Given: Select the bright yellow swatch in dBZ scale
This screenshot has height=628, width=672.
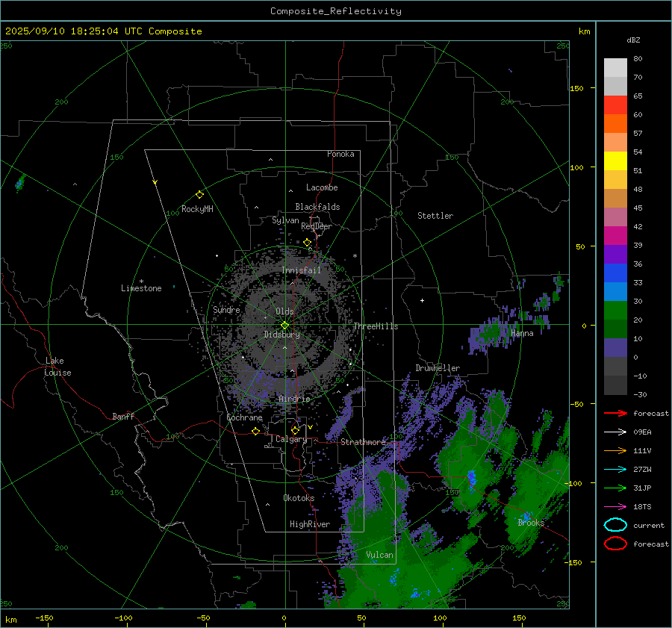Looking at the screenshot, I should (x=615, y=161).
